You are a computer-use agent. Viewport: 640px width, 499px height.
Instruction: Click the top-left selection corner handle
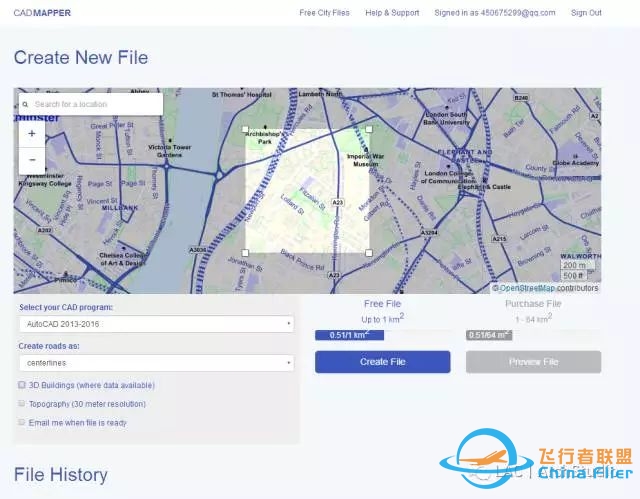click(x=245, y=129)
